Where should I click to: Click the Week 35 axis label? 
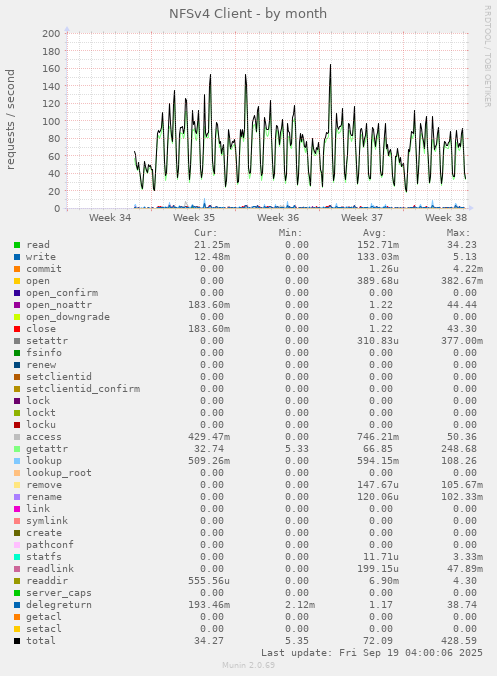click(194, 217)
